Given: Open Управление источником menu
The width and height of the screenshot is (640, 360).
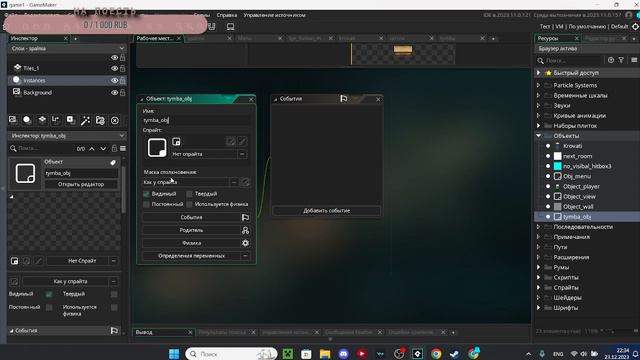Looking at the screenshot, I should coord(274,15).
